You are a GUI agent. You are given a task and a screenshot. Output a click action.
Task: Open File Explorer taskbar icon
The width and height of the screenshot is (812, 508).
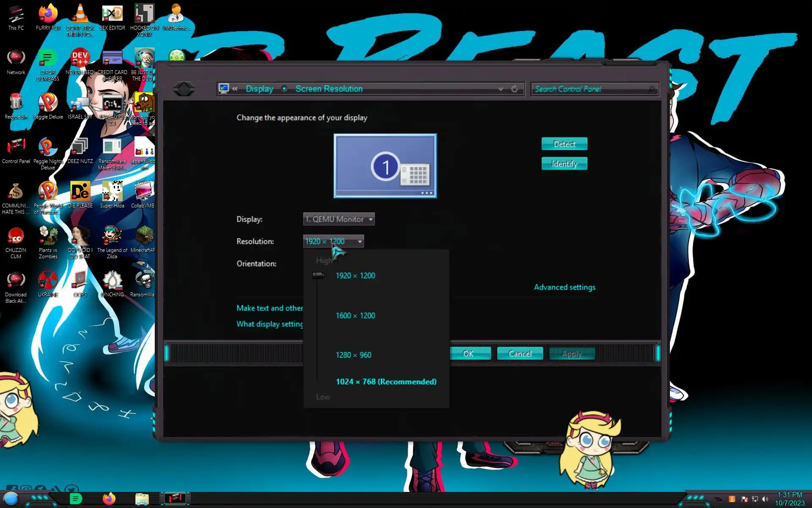tap(142, 499)
